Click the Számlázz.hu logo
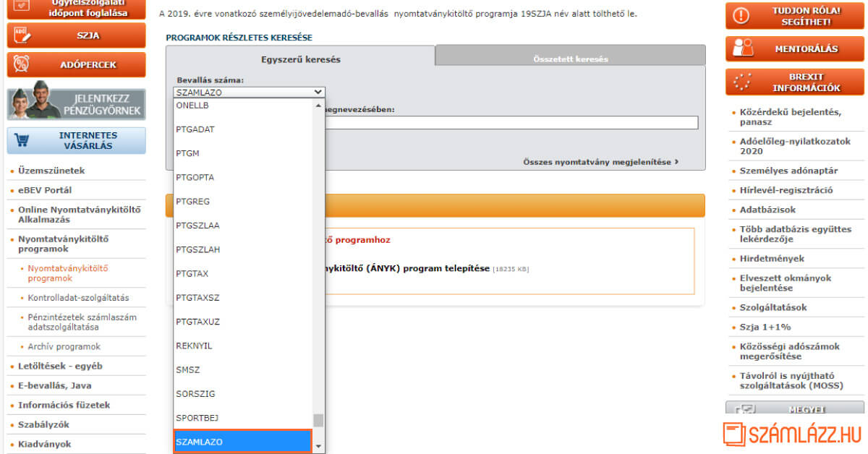868x454 pixels. (793, 434)
